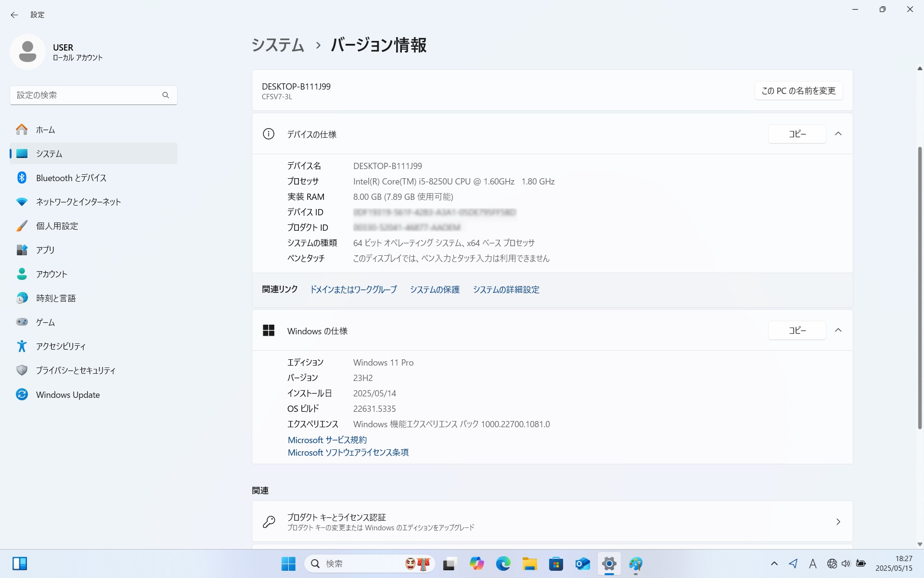Open Microsoft サービス規約 link
The height and width of the screenshot is (578, 924).
(327, 440)
